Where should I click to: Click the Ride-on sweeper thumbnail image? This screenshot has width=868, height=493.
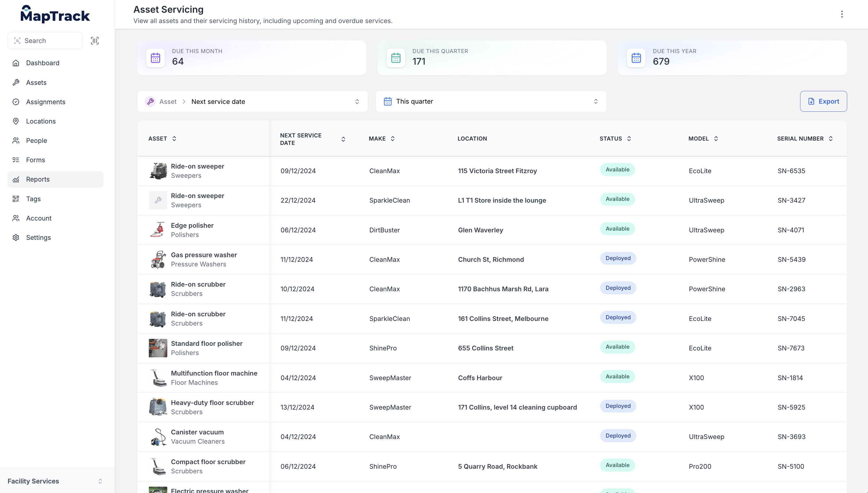point(158,171)
